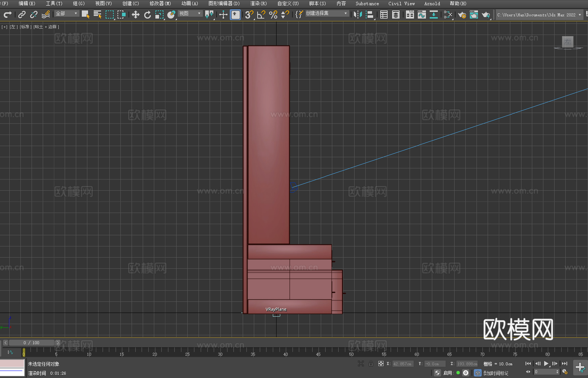The height and width of the screenshot is (378, 588).
Task: Click Go to End playback button
Action: pyautogui.click(x=565, y=364)
